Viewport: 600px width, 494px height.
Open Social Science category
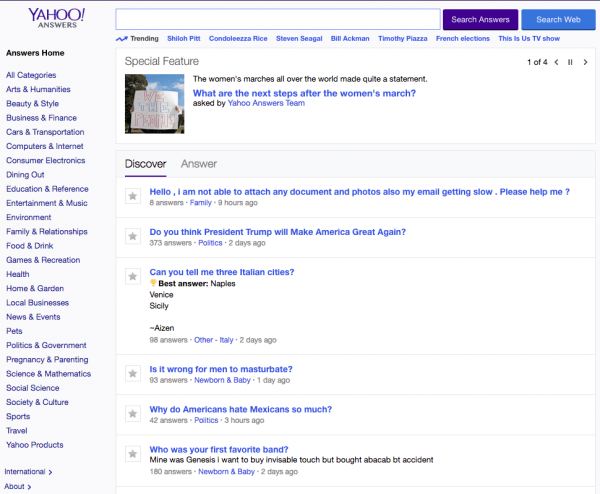point(33,388)
